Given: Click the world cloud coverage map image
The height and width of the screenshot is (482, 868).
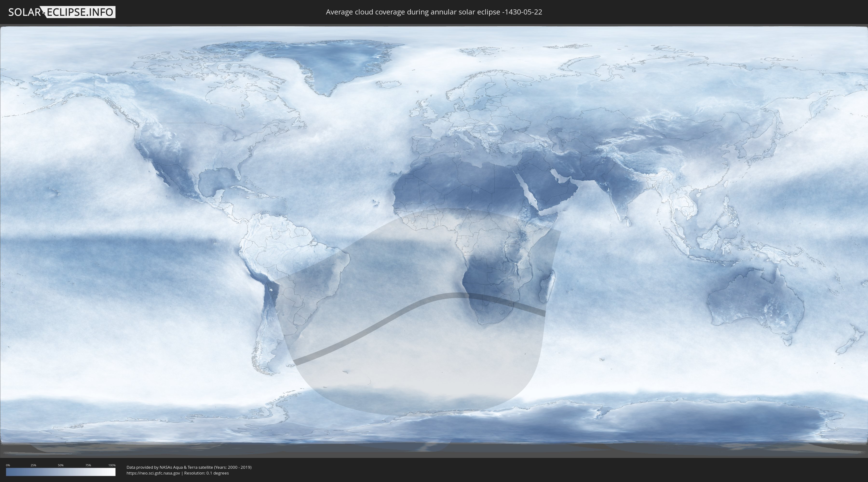Looking at the screenshot, I should pyautogui.click(x=434, y=241).
